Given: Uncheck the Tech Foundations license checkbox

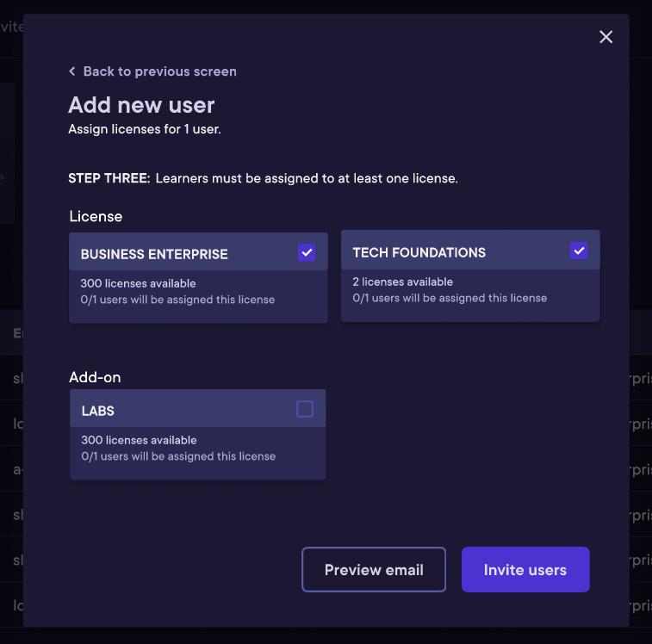Looking at the screenshot, I should [579, 251].
